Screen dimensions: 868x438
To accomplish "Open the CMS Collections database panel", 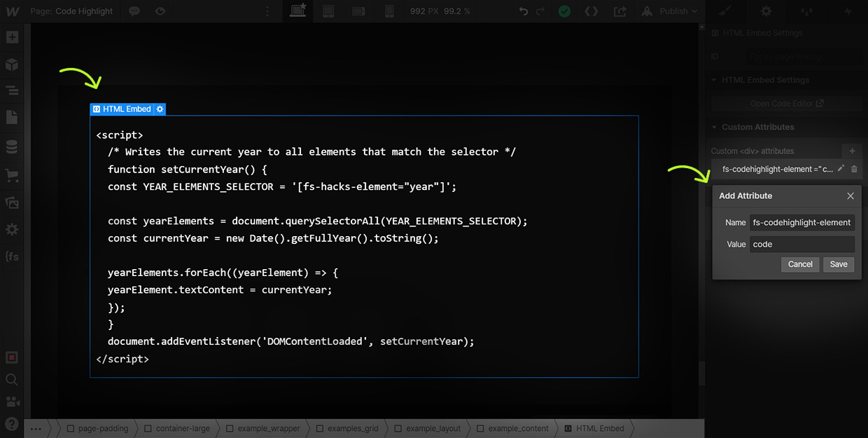I will [12, 147].
